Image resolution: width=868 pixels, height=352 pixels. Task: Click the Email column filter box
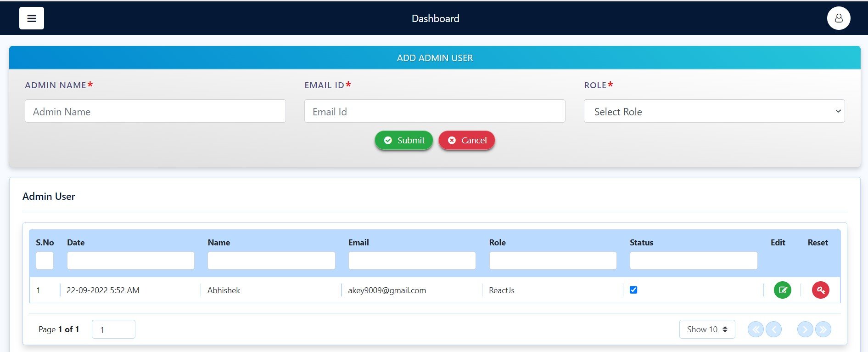click(412, 261)
